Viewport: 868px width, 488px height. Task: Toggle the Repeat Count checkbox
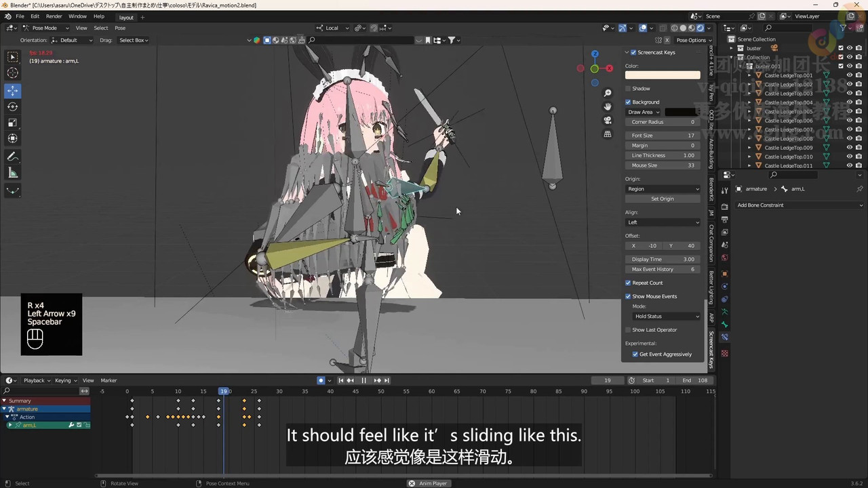[628, 283]
